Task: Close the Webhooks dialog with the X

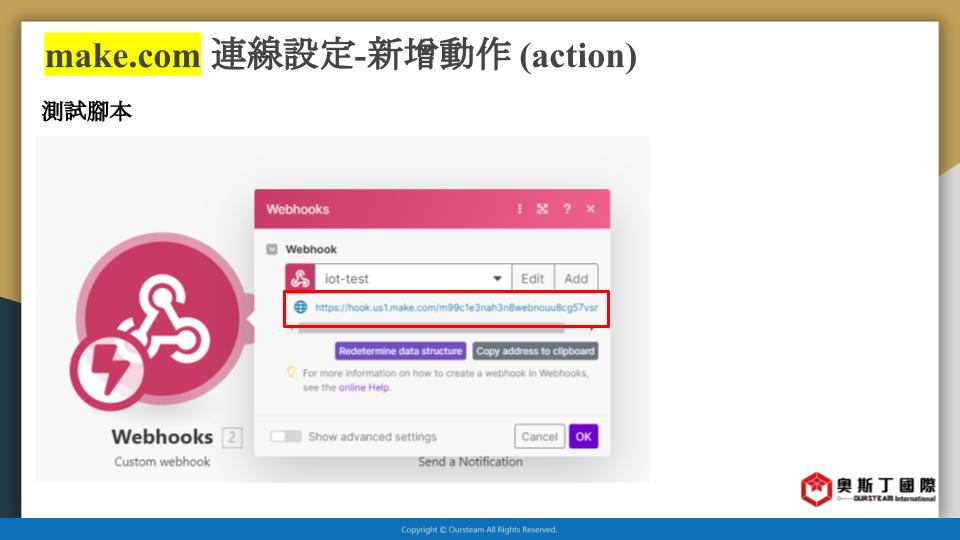Action: [590, 209]
